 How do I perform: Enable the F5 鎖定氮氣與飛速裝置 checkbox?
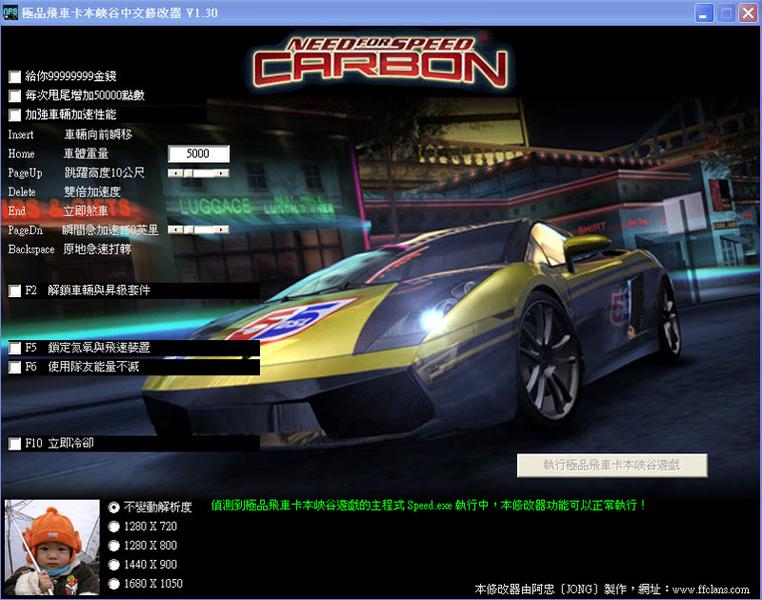coord(15,348)
